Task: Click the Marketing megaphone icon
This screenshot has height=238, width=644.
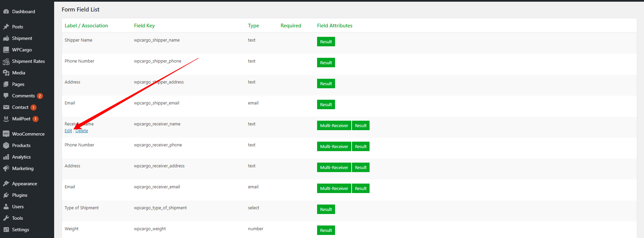Action: click(x=6, y=168)
